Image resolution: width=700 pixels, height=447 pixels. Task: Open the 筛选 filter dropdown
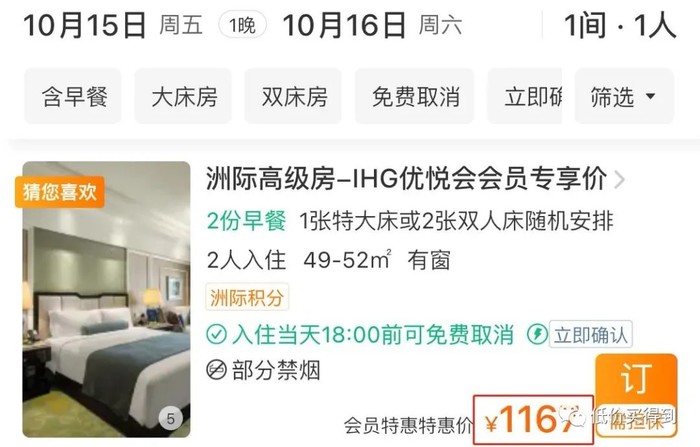coord(624,96)
